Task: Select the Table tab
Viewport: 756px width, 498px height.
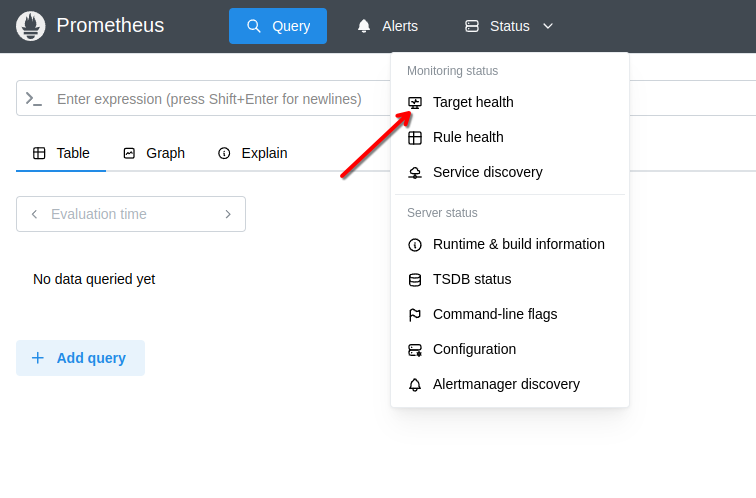Action: tap(62, 153)
